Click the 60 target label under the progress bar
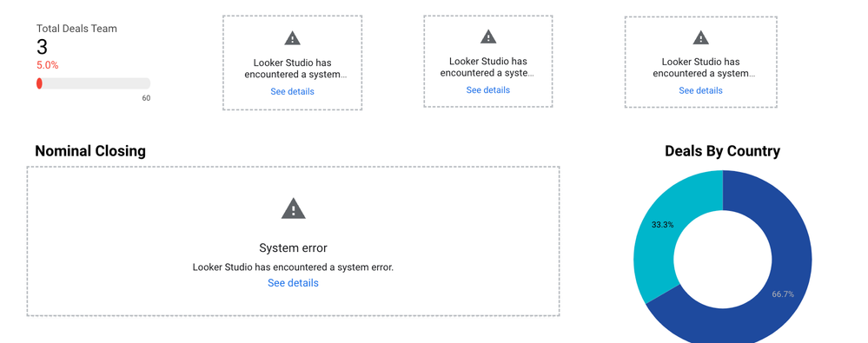Screen dimensions: 868x343 click(146, 98)
